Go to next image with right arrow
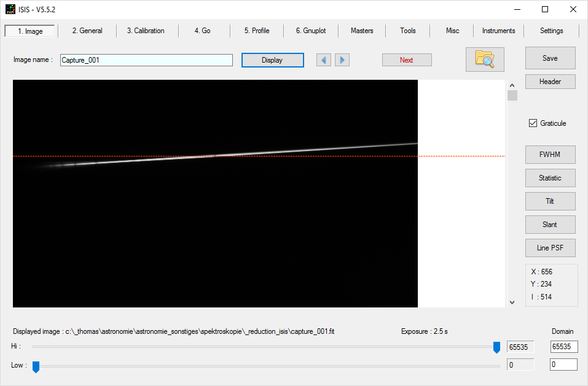The image size is (588, 386). coord(342,60)
